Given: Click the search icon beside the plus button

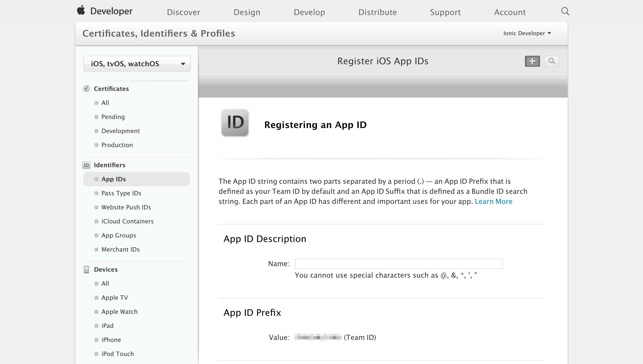Looking at the screenshot, I should [x=551, y=61].
